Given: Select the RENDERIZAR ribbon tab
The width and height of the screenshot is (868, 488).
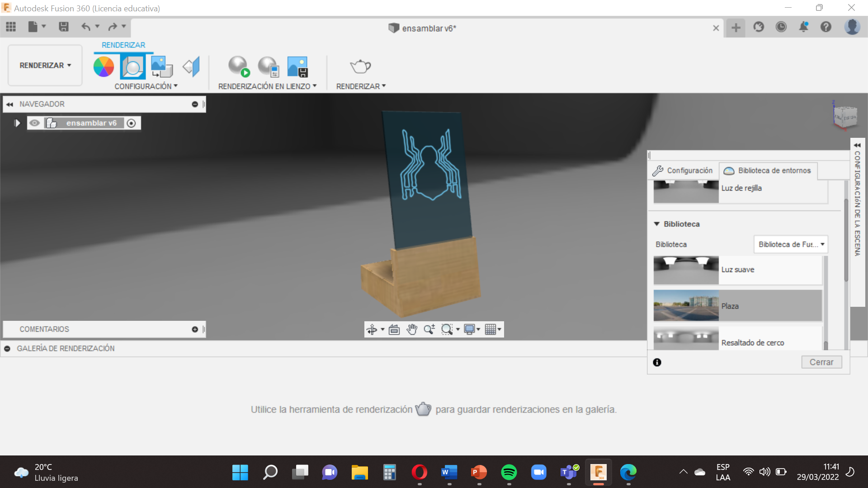Looking at the screenshot, I should [x=123, y=45].
